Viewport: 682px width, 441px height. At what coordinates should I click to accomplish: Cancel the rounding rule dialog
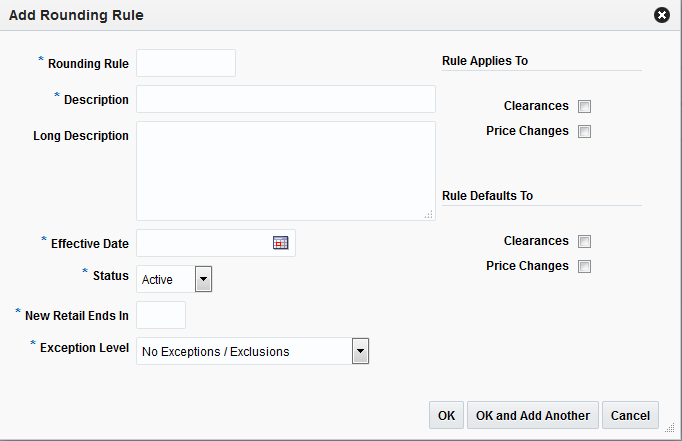coord(630,415)
